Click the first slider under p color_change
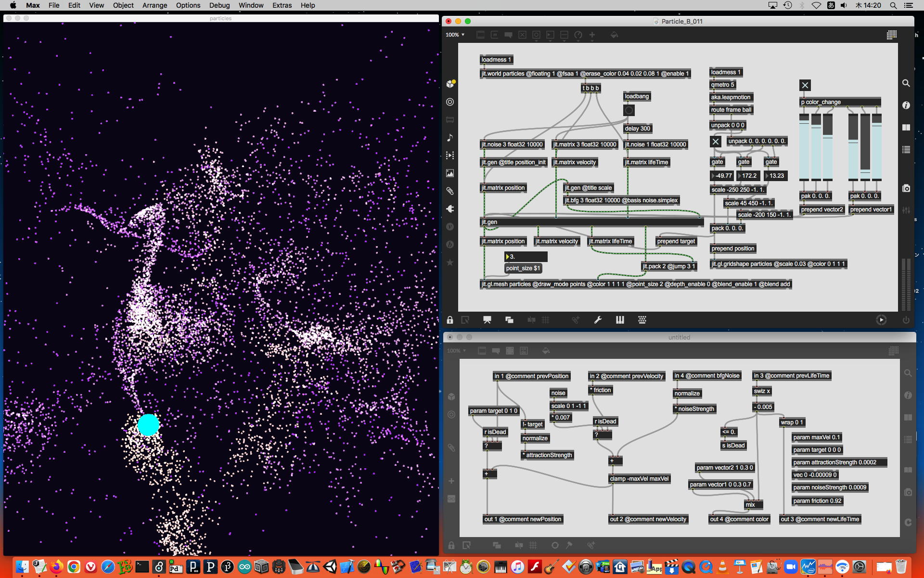 pyautogui.click(x=804, y=147)
